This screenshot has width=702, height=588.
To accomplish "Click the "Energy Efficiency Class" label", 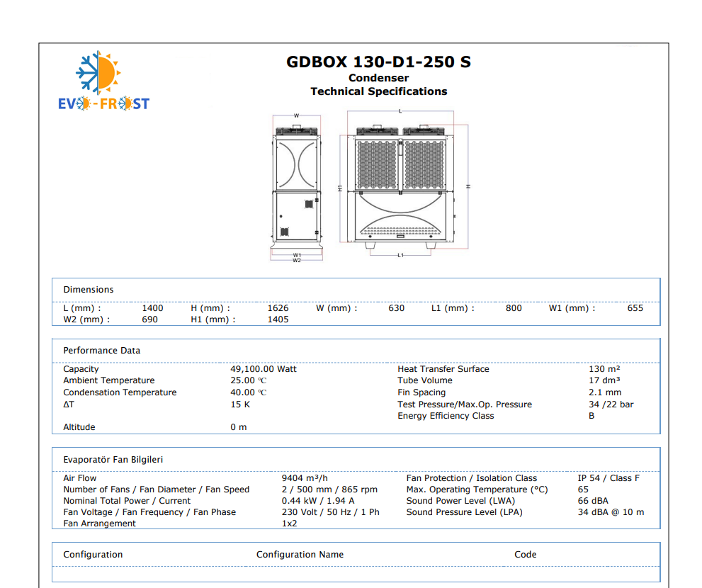I will point(446,416).
